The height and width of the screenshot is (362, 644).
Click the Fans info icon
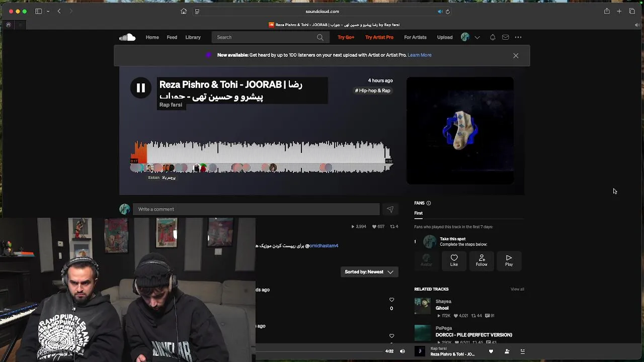click(429, 203)
